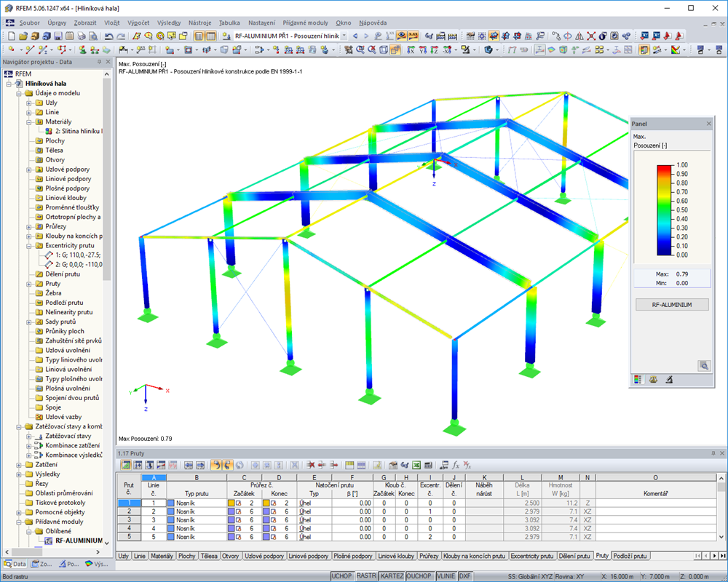Click the New Project icon on the toolbar
Image resolution: width=728 pixels, height=582 pixels.
10,34
